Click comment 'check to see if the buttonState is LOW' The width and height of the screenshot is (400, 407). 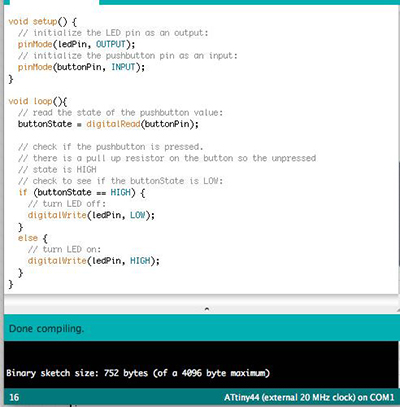120,181
